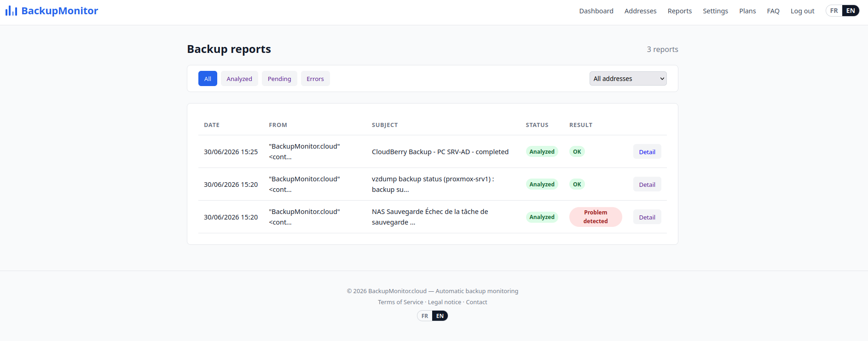Click the DATE column header
The height and width of the screenshot is (341, 868).
[x=212, y=125]
